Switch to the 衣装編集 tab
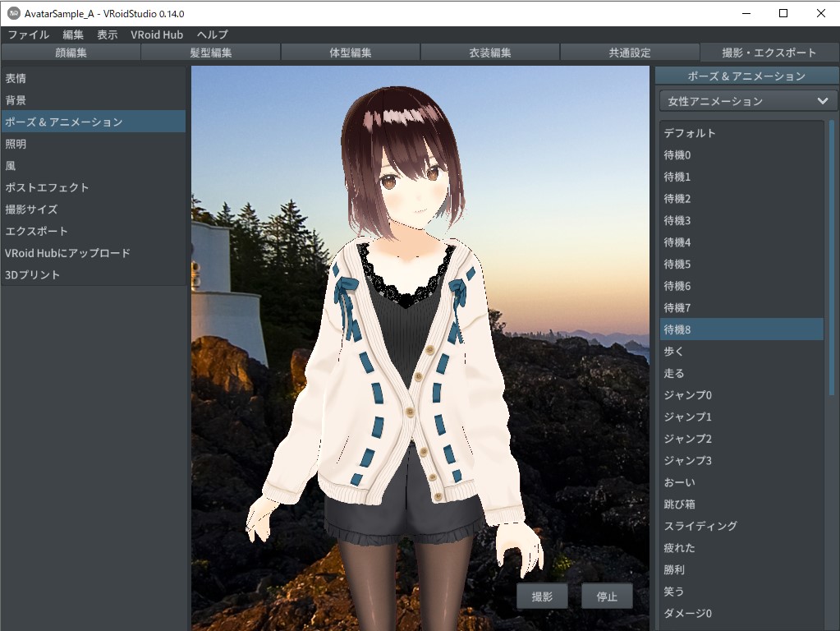The height and width of the screenshot is (631, 840). click(489, 53)
